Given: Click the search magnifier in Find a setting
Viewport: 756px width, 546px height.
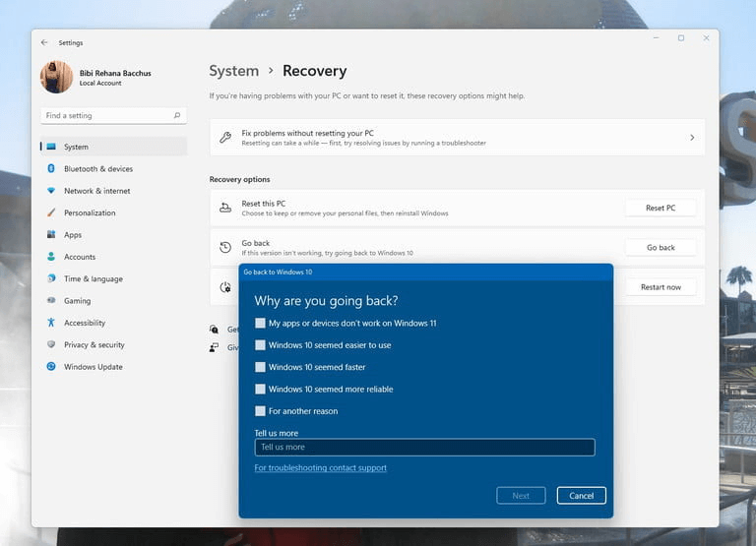Looking at the screenshot, I should click(177, 116).
